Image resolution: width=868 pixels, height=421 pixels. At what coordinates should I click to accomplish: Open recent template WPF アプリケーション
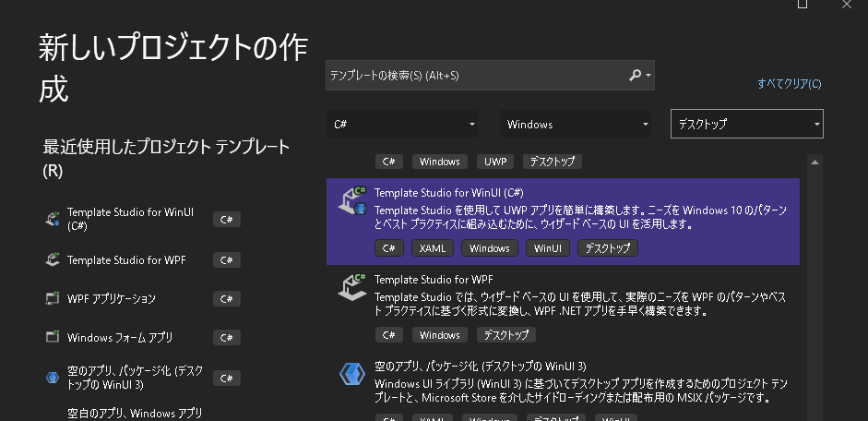click(142, 299)
